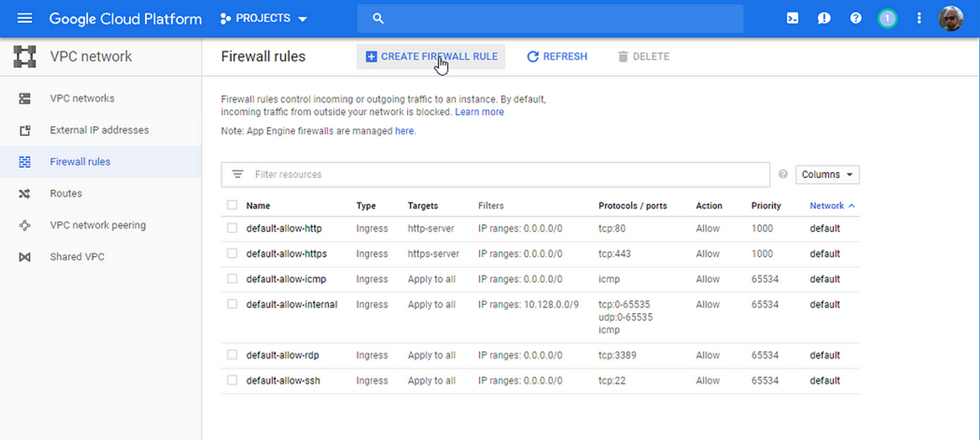Focus the top search bar field
980x440 pixels.
(550, 19)
